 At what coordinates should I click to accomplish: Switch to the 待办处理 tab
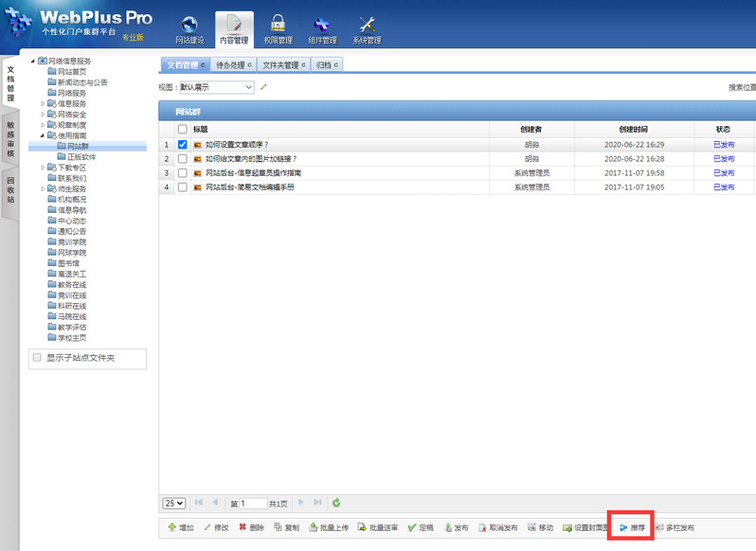[230, 65]
